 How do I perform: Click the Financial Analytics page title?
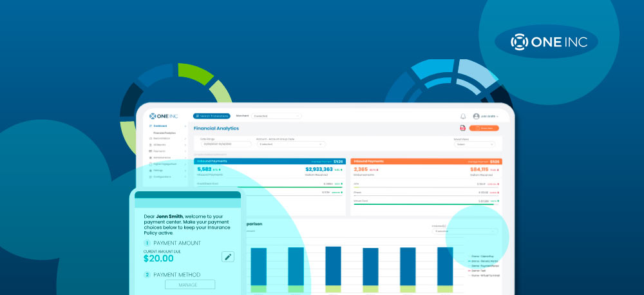[216, 129]
